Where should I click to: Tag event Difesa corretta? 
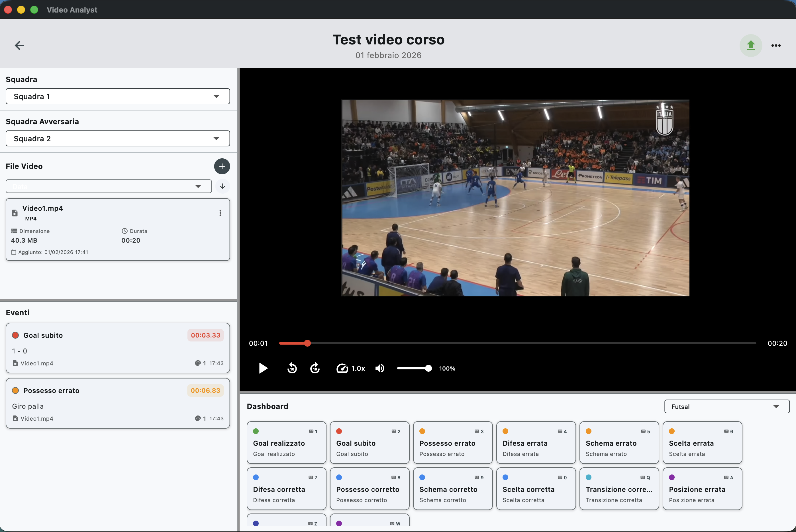[x=286, y=489]
